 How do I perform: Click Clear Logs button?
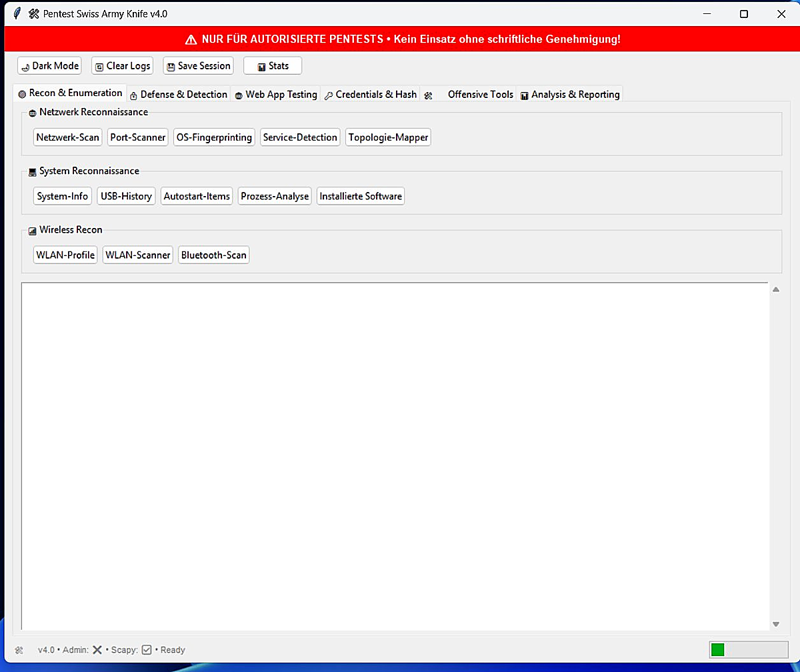pyautogui.click(x=123, y=66)
